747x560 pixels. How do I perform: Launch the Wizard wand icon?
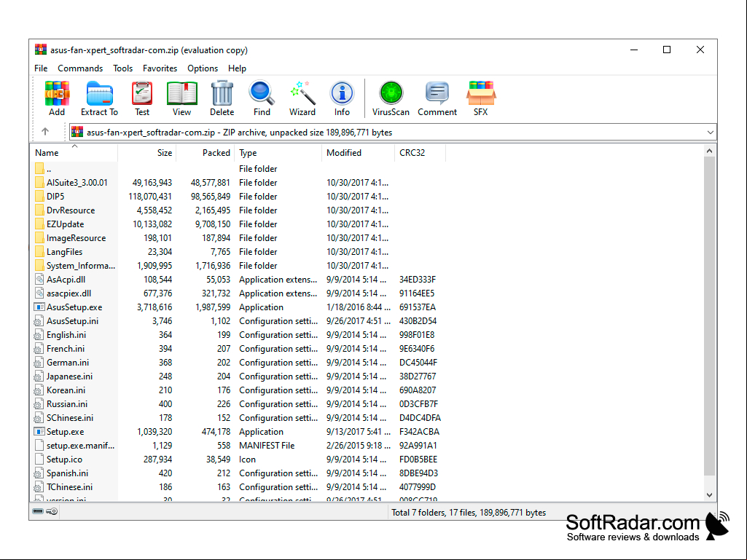302,93
